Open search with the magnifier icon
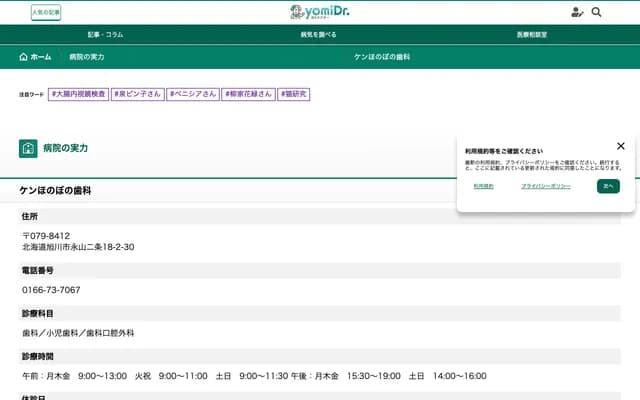 tap(597, 12)
